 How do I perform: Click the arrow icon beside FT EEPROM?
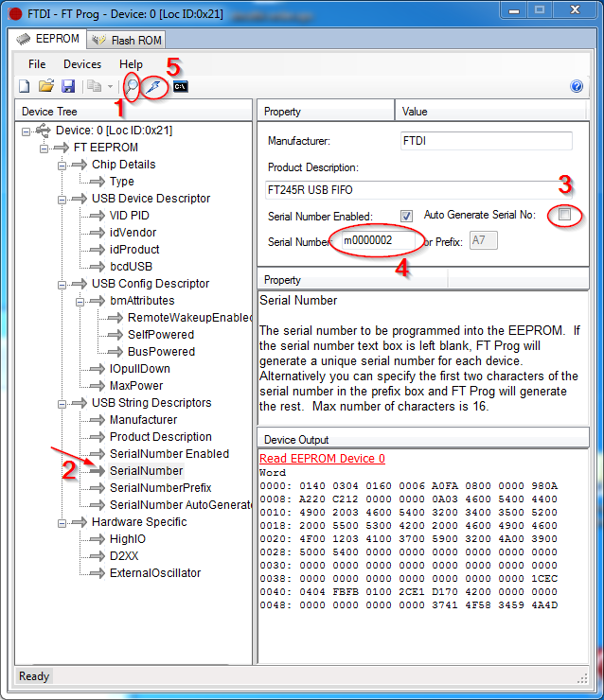(62, 148)
